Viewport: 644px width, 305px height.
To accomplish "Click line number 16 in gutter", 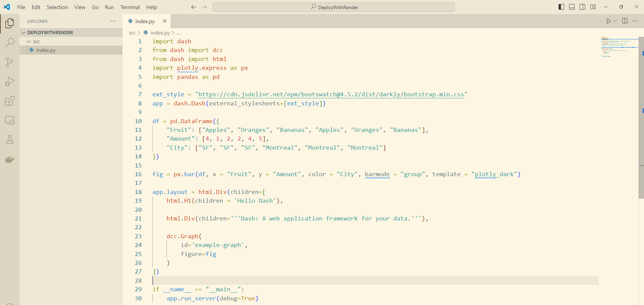I will click(x=138, y=174).
